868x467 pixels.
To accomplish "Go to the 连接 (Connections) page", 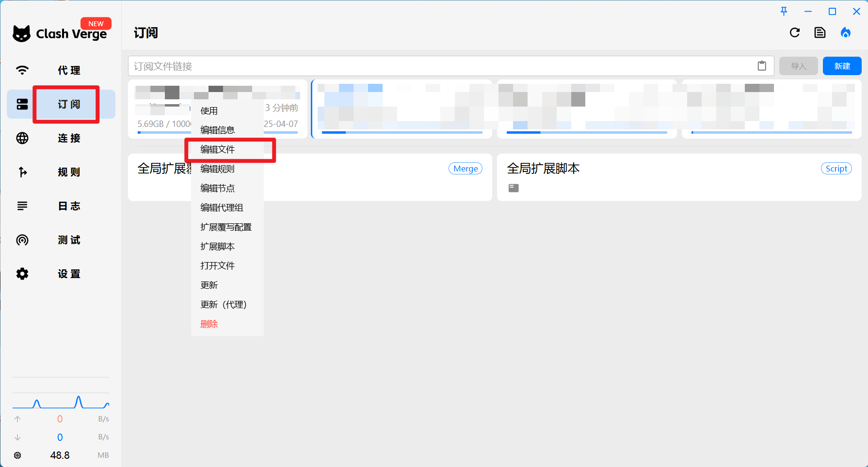I will click(x=61, y=138).
